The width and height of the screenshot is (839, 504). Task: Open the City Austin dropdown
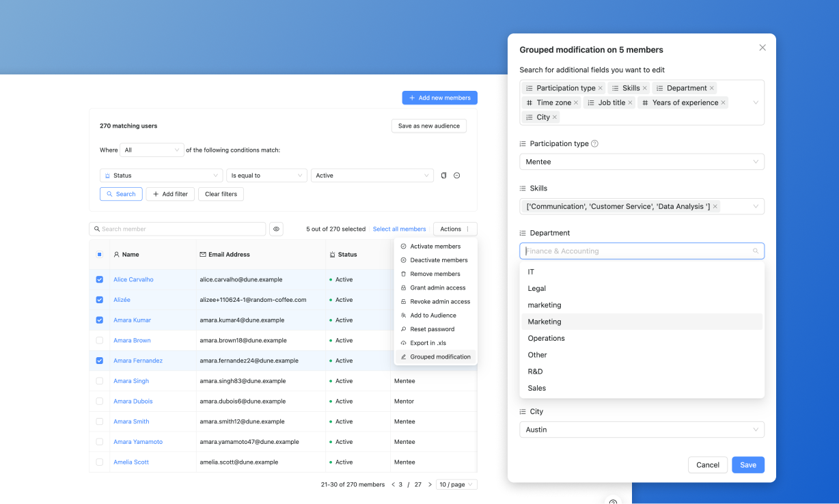642,430
